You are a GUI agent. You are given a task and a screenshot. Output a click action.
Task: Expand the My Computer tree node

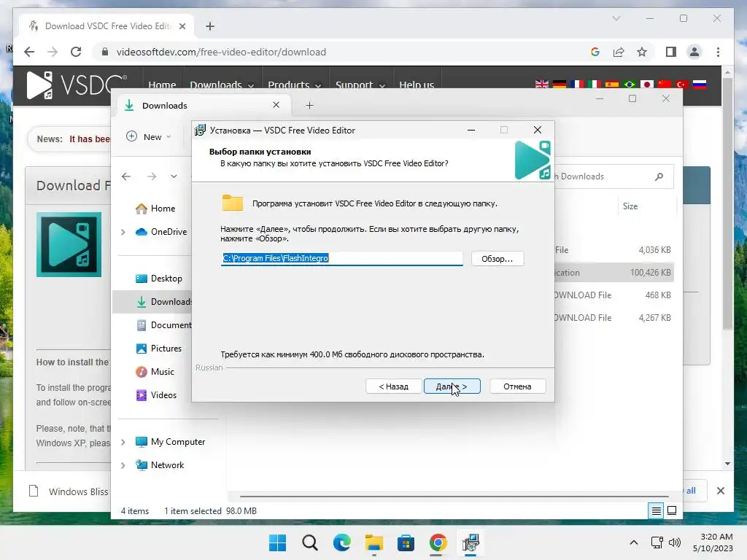click(123, 442)
